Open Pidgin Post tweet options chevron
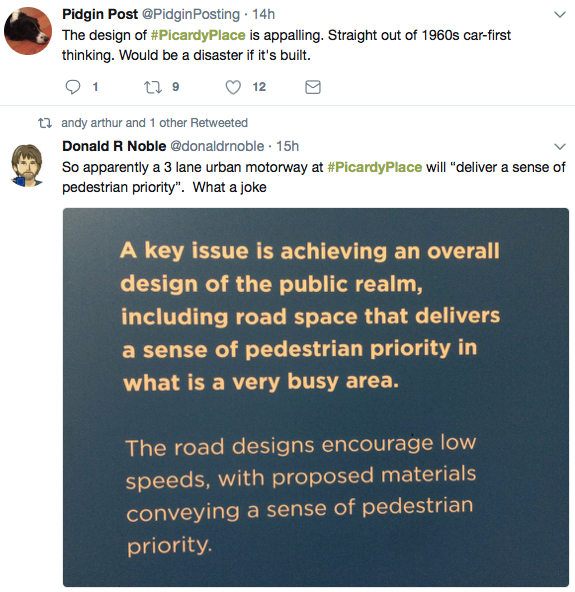Viewport: 575px width, 592px height. [560, 15]
